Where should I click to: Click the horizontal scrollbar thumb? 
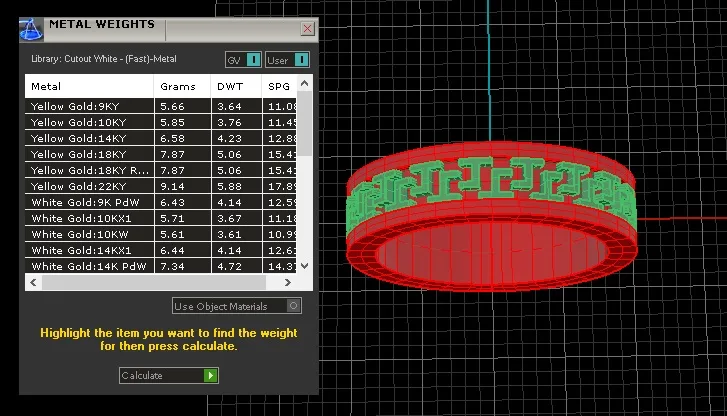(x=154, y=282)
